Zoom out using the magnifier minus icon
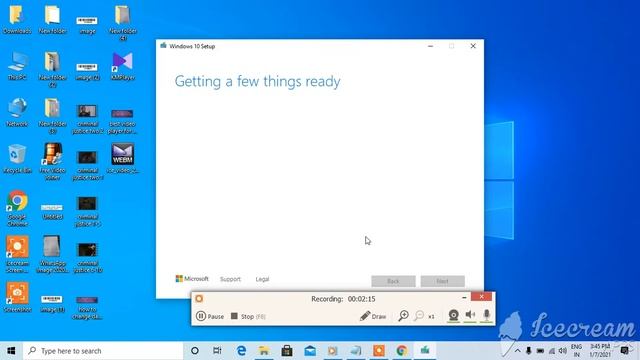 419,316
